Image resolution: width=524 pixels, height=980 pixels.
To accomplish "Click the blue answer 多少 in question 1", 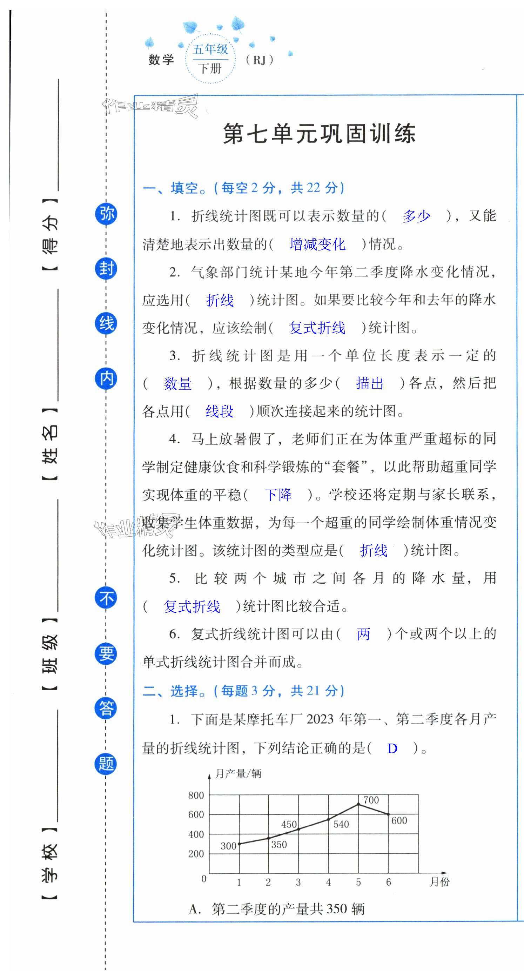I will point(416,216).
